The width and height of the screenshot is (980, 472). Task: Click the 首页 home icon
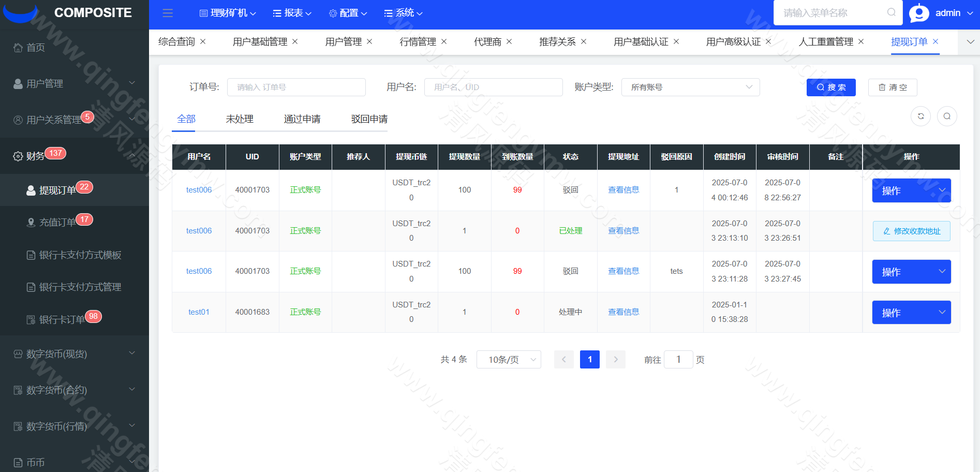[17, 47]
